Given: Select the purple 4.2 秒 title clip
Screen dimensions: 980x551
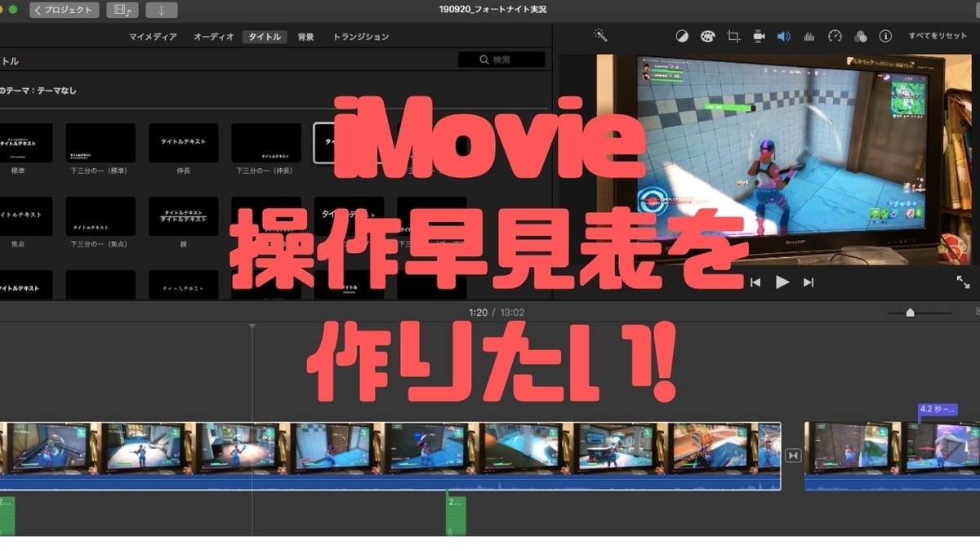Looking at the screenshot, I should 937,409.
